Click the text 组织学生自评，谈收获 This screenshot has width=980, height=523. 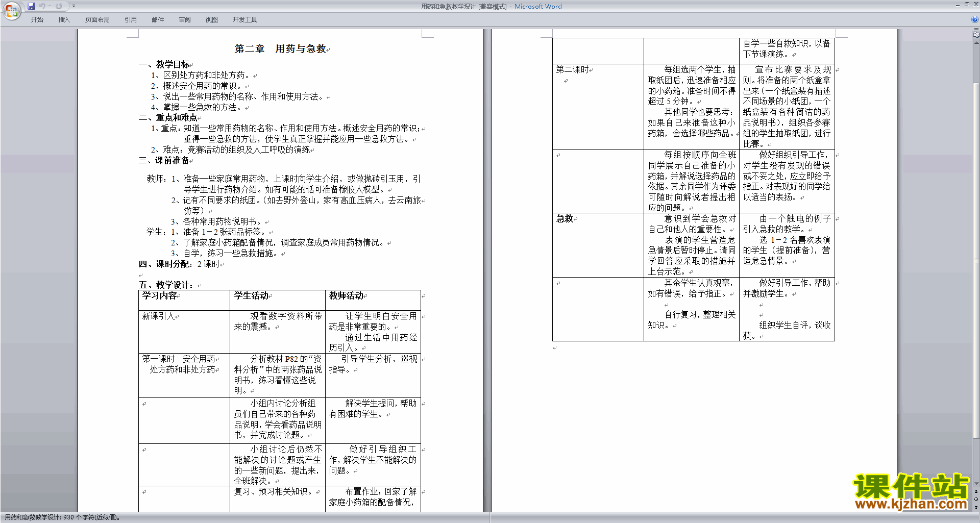pyautogui.click(x=787, y=331)
